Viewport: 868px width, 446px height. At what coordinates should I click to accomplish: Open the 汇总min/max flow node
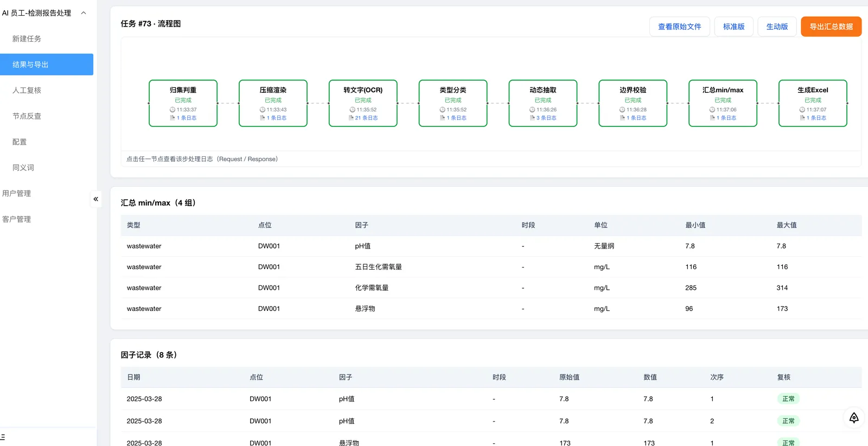coord(723,103)
